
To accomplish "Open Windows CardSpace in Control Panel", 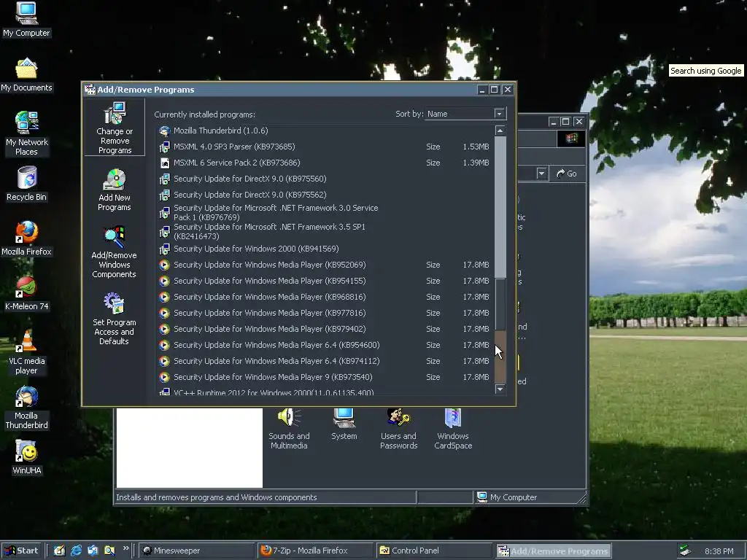I will coord(453,429).
